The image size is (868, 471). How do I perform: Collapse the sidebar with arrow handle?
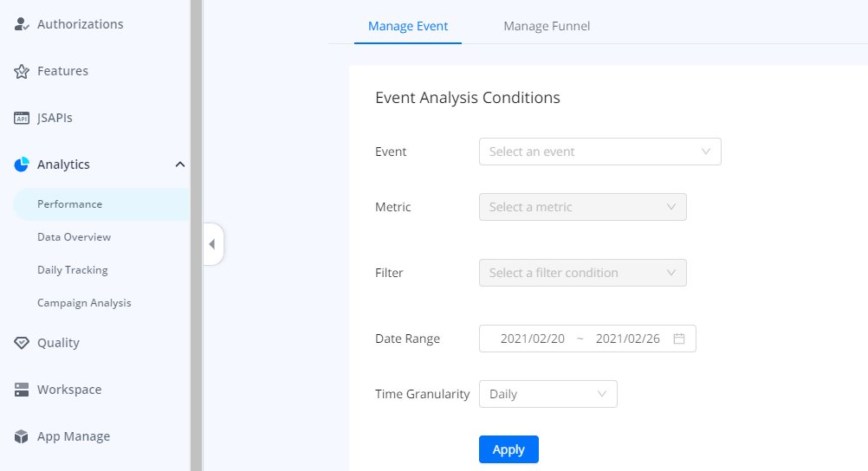(212, 244)
